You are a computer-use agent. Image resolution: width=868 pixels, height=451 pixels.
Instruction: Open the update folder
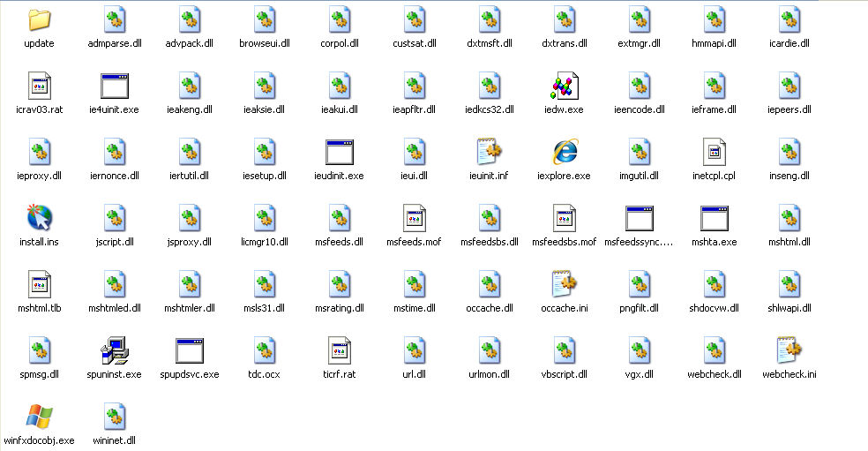click(x=40, y=20)
